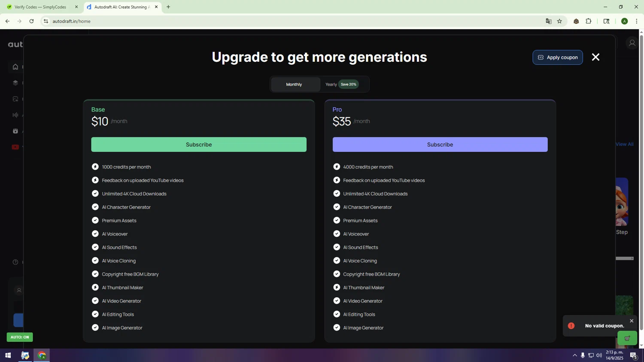This screenshot has height=362, width=644.
Task: Click 'Premium Assets' in the Base plan
Action: coord(119,221)
